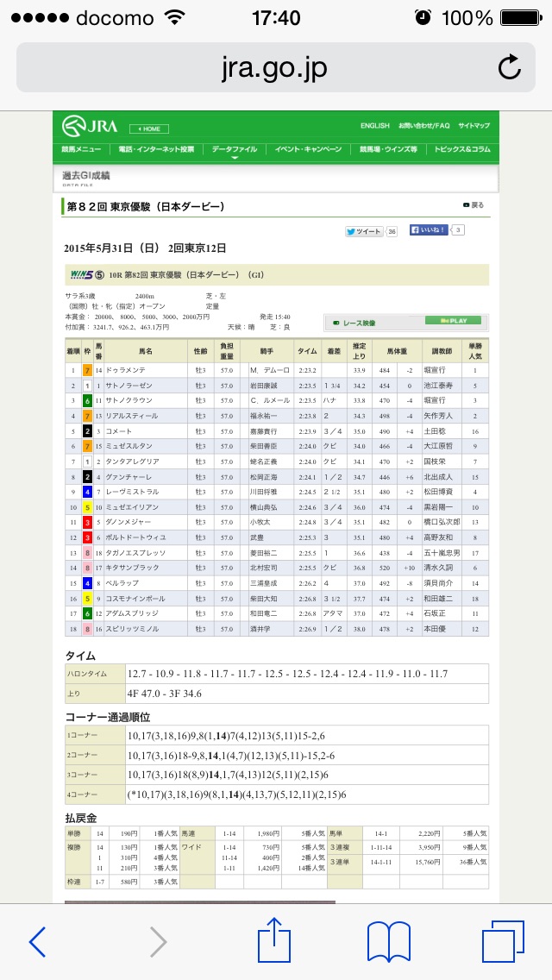Screen dimensions: 552x980
Task: Open イベント・キャンペーン menu
Action: (308, 149)
